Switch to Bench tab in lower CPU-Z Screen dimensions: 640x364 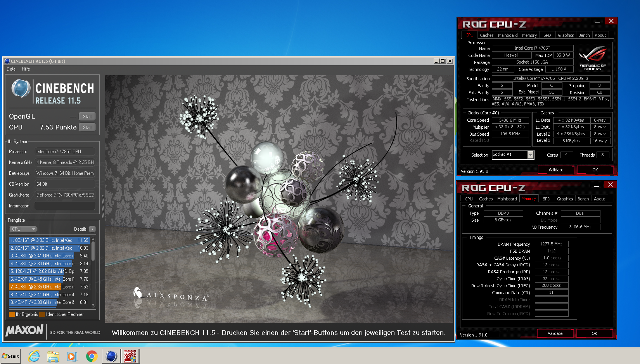tap(583, 199)
